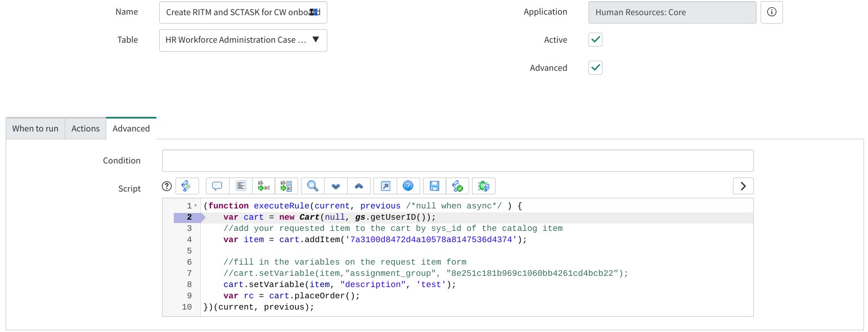
Task: Select the Advanced tab
Action: click(x=131, y=129)
